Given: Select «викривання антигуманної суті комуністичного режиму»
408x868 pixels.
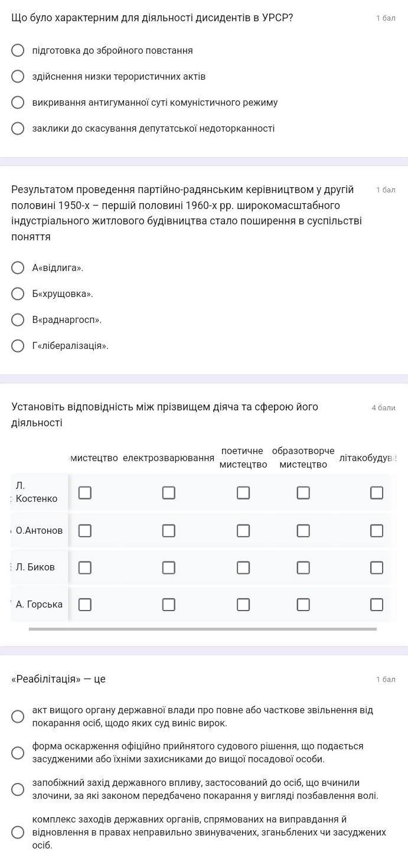Looking at the screenshot, I should click(18, 103).
